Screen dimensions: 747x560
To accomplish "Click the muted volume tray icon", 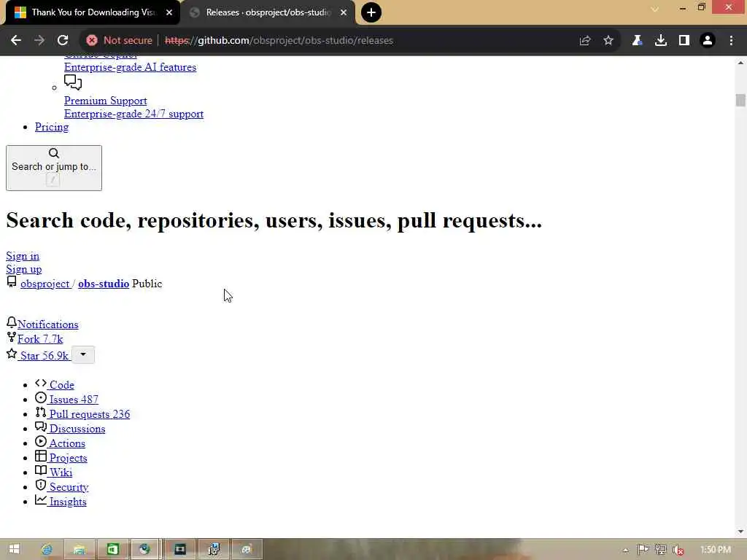I will point(678,550).
